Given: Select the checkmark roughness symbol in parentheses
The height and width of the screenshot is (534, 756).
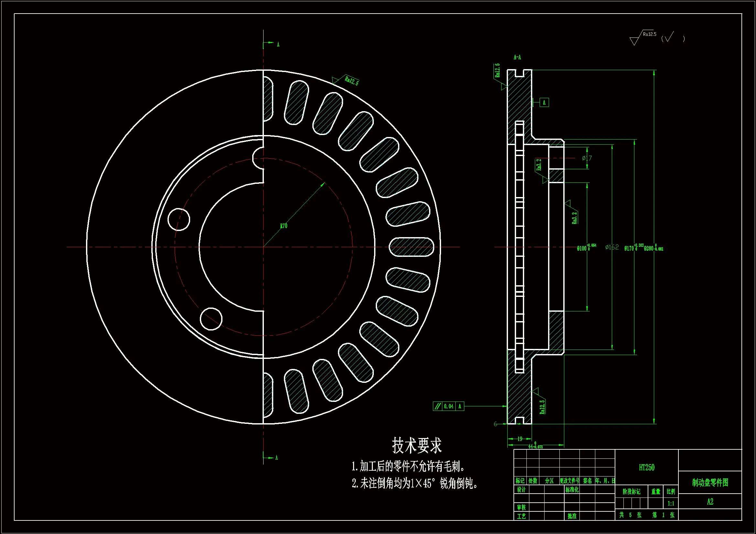Looking at the screenshot, I should click(669, 37).
